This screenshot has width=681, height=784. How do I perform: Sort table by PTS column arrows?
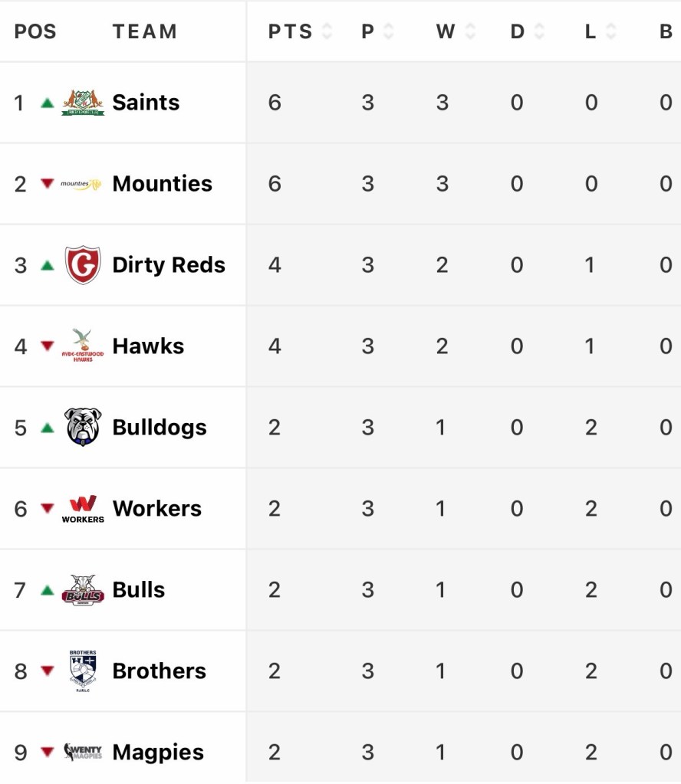click(327, 32)
